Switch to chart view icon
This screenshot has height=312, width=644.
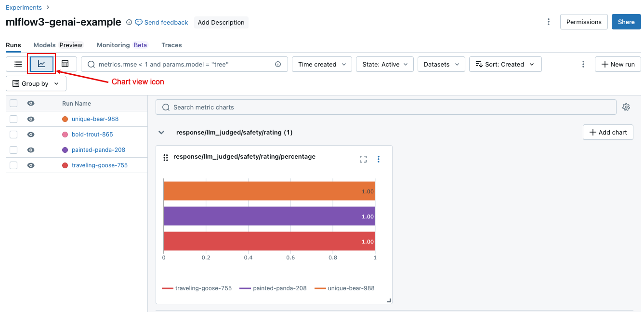tap(41, 64)
